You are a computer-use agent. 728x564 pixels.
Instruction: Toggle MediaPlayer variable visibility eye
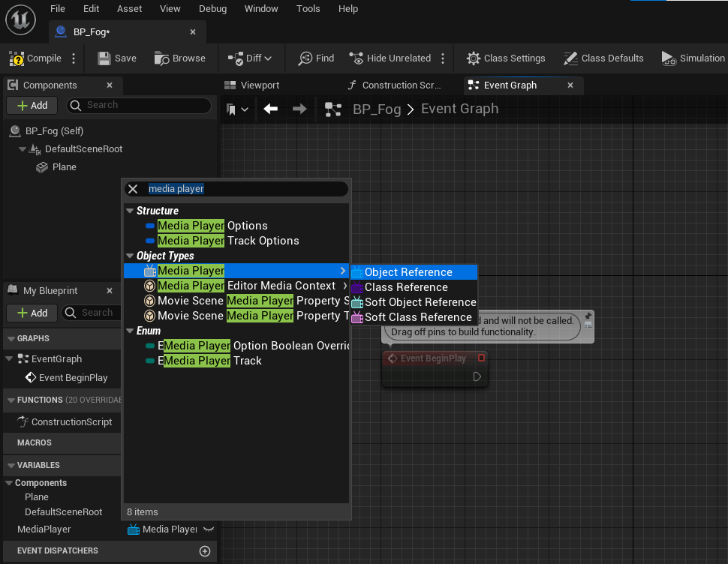point(209,529)
